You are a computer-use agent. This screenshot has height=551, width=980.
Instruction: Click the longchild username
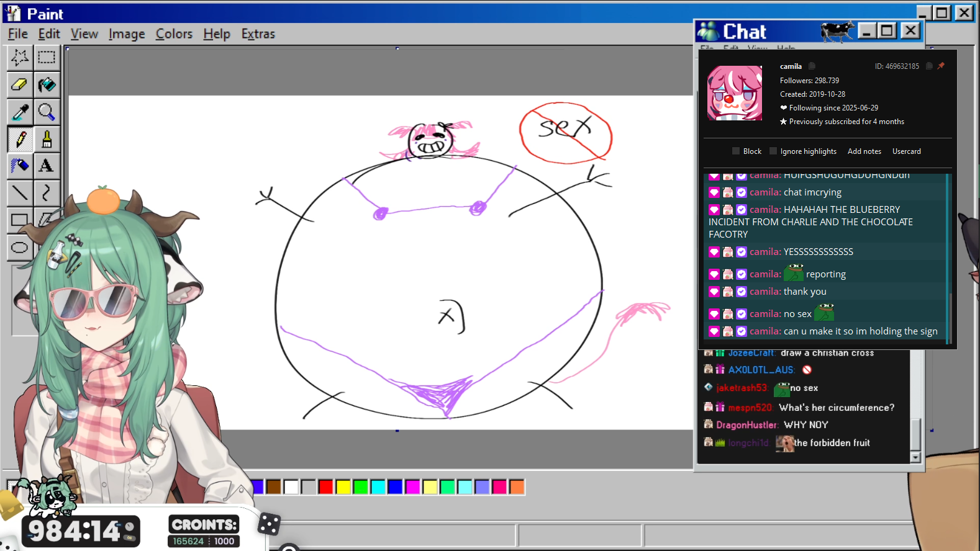748,443
